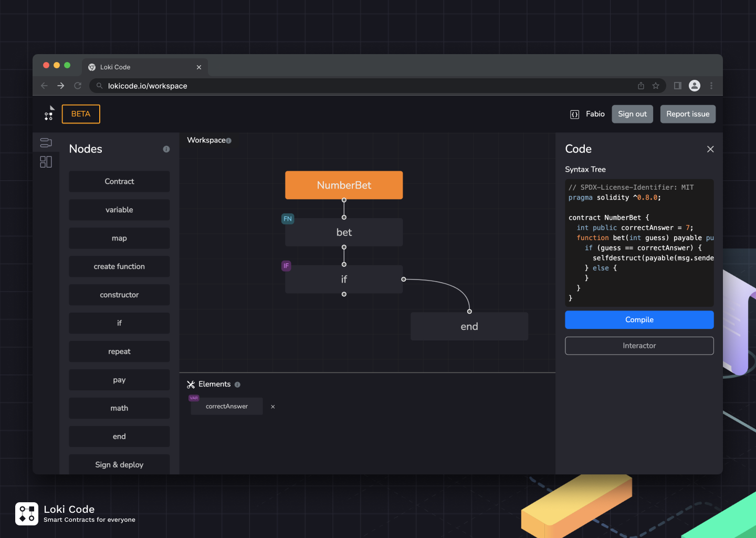756x538 pixels.
Task: Click the Syntax Tree label
Action: 585,169
